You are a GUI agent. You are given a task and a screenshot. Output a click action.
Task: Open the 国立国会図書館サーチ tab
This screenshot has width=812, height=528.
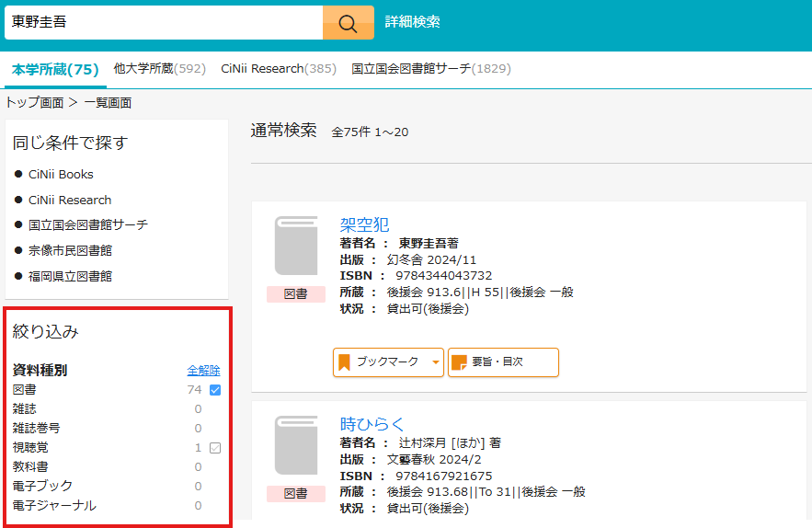(x=430, y=69)
